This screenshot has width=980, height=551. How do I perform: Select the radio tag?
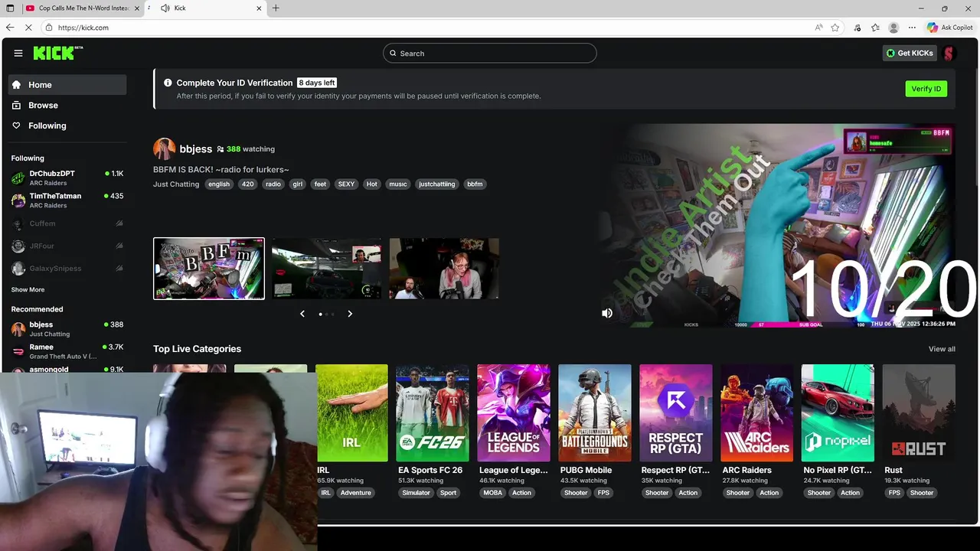click(273, 184)
